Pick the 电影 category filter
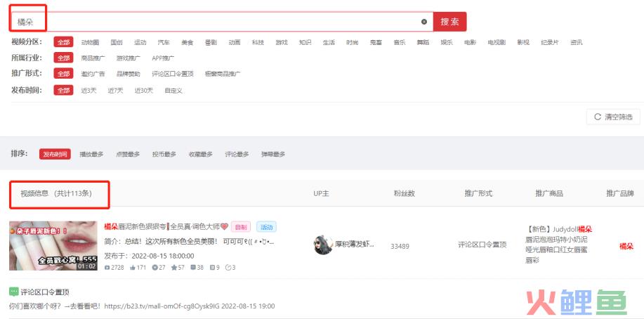This screenshot has height=319, width=644. pyautogui.click(x=471, y=42)
